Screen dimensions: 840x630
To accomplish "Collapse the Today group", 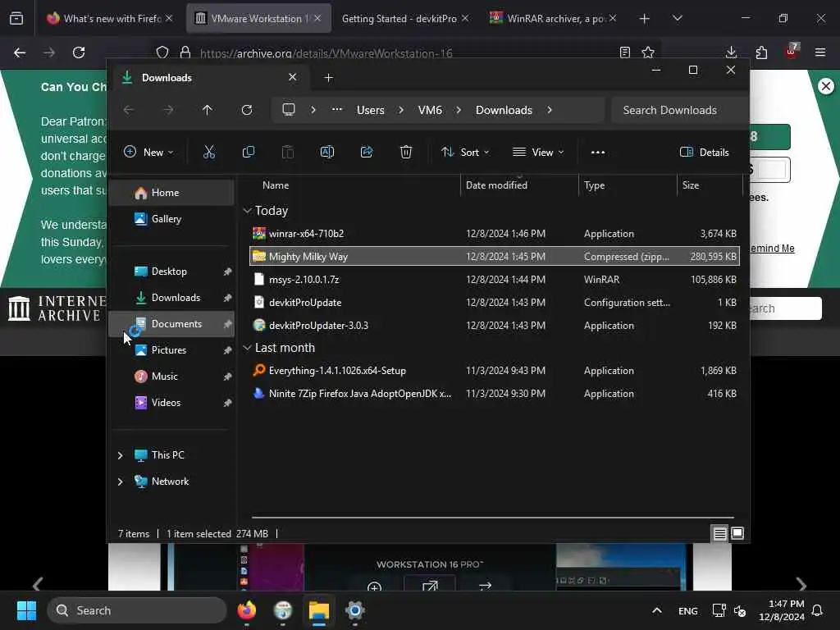I will (247, 211).
